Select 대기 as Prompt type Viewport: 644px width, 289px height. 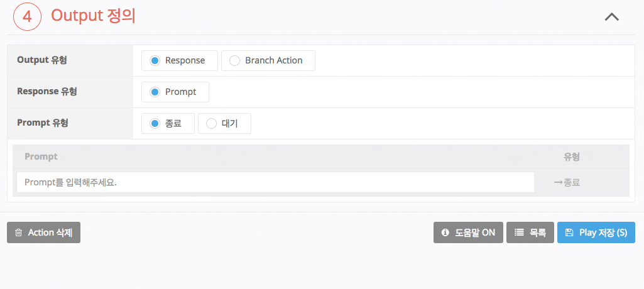tap(211, 123)
